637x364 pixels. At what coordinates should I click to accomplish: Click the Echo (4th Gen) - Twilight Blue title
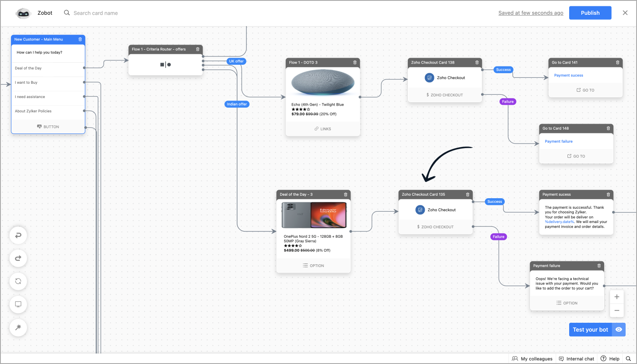318,105
